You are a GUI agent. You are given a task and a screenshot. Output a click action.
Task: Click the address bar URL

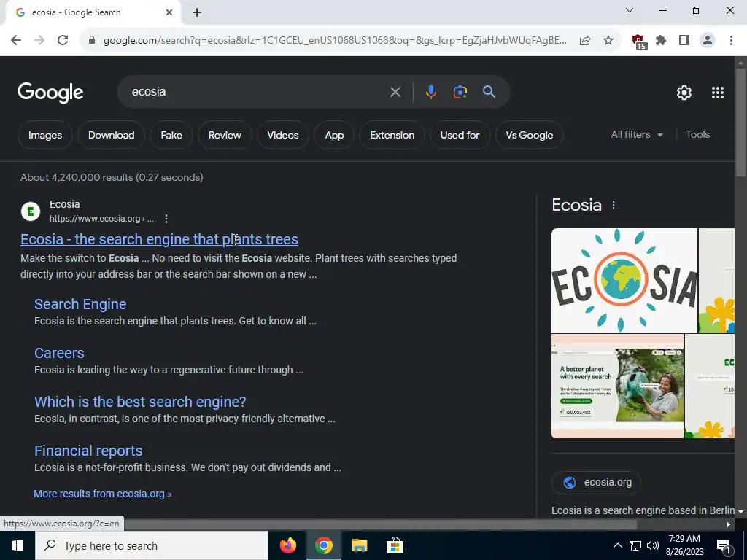(335, 41)
